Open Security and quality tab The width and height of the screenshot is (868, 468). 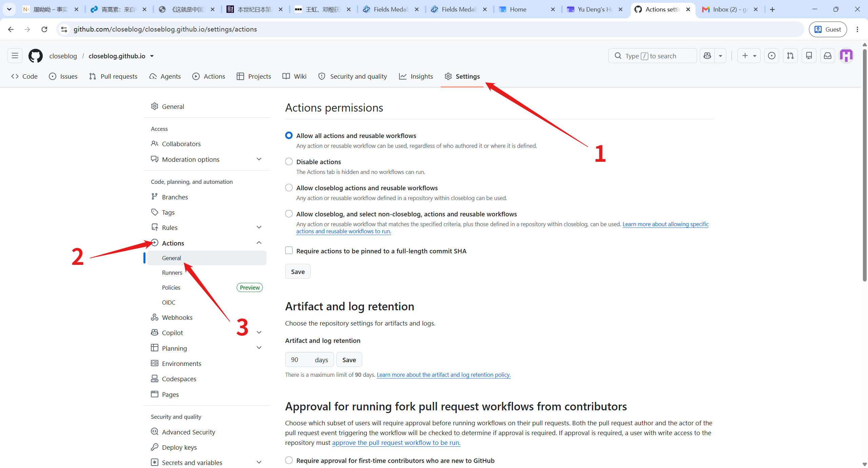click(353, 76)
